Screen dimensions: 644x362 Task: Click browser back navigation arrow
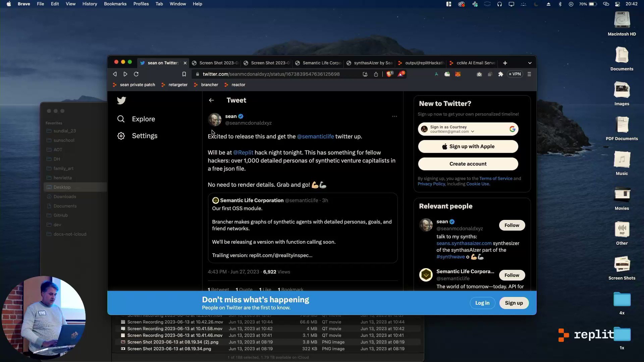(115, 74)
